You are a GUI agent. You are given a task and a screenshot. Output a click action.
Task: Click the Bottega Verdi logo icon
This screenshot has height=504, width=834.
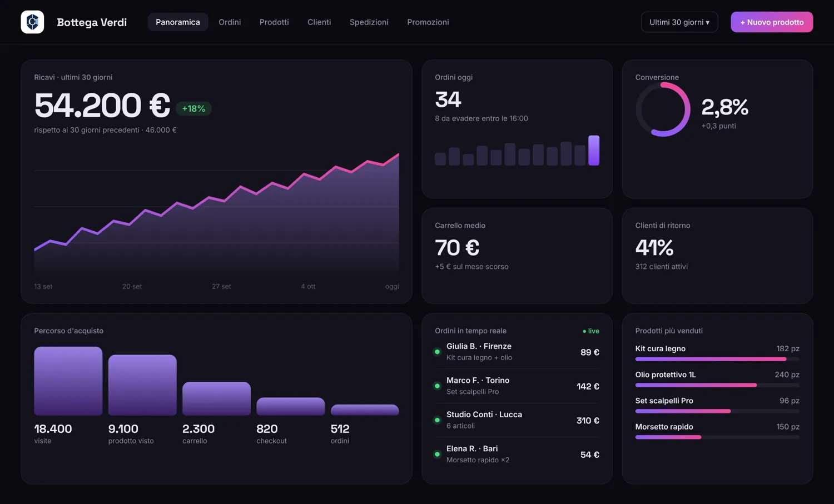pyautogui.click(x=32, y=22)
